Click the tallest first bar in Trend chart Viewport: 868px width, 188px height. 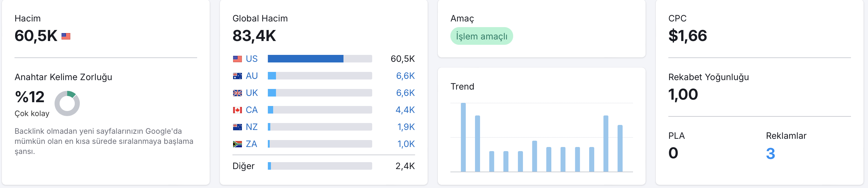click(x=463, y=138)
